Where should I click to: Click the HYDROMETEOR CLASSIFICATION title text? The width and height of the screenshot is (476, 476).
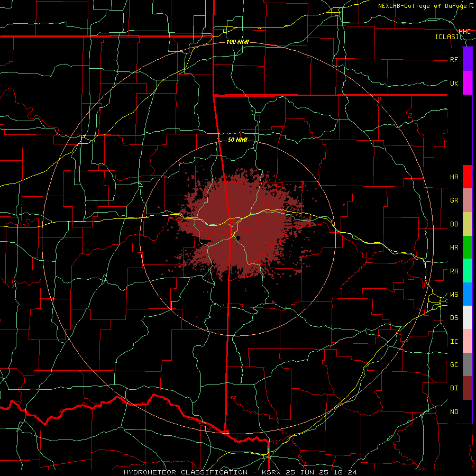tap(186, 472)
